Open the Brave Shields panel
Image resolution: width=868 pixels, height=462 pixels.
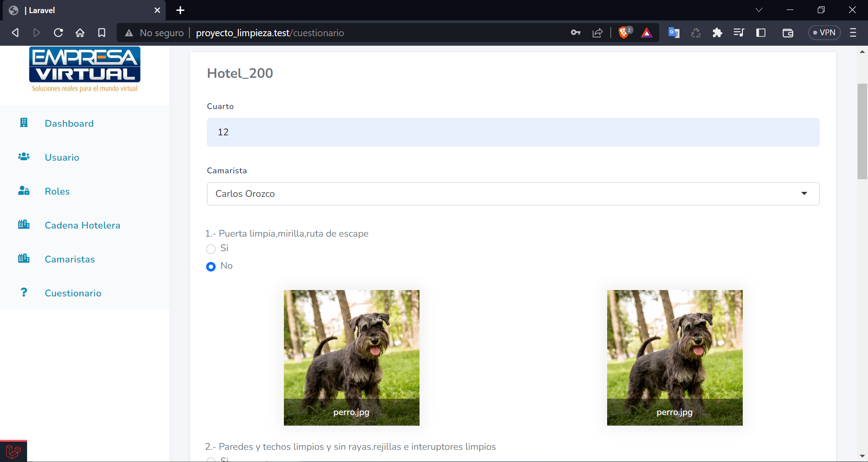(625, 32)
